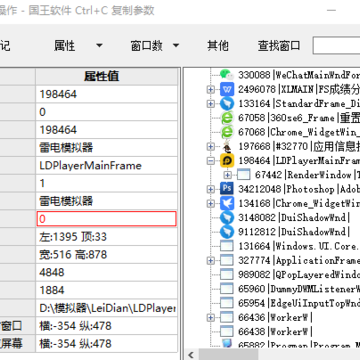Click the WPS icon beside 2496078 XLMAIN

[x=227, y=89]
